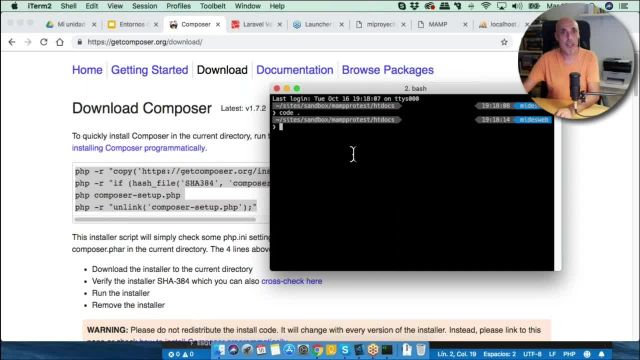Screen dimensions: 640x360
Task: Change encoding UTF-8 in status bar
Action: pos(532,354)
